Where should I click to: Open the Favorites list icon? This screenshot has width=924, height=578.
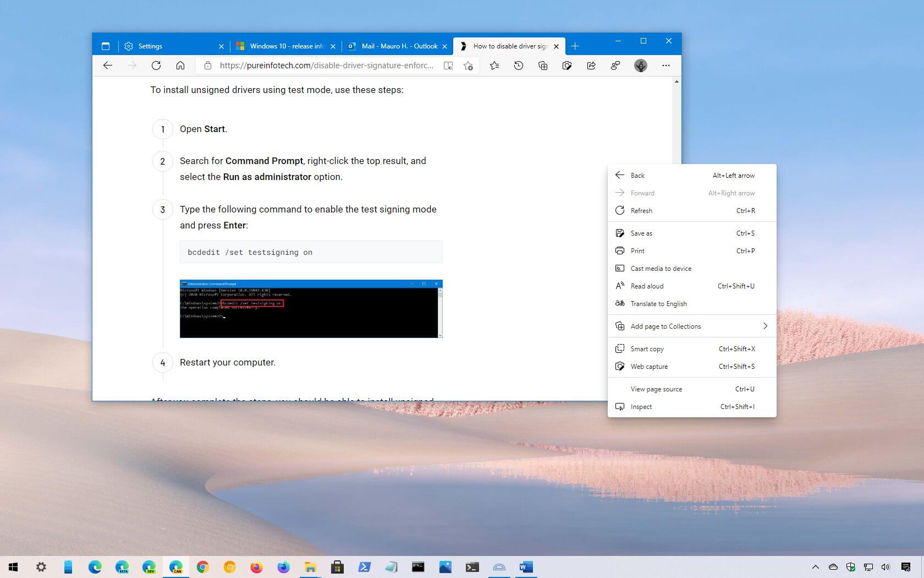[x=494, y=66]
